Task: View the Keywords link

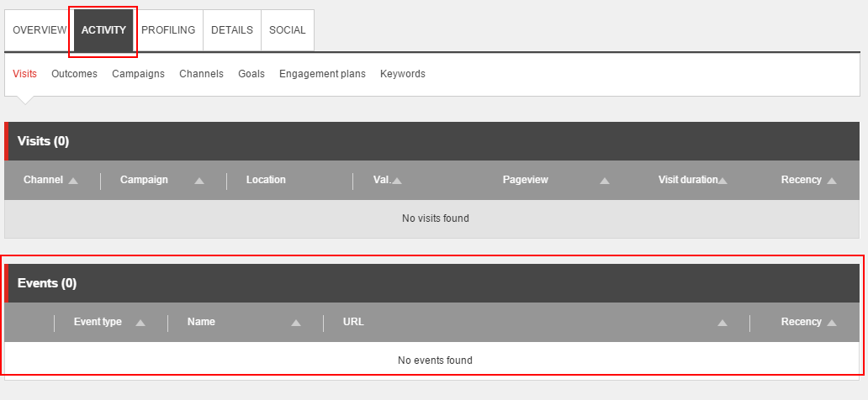Action: click(x=403, y=74)
